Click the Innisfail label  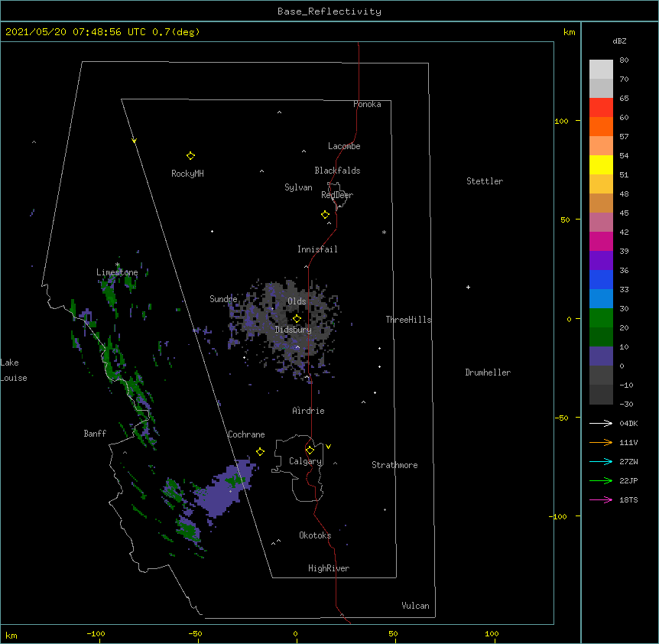tap(317, 249)
